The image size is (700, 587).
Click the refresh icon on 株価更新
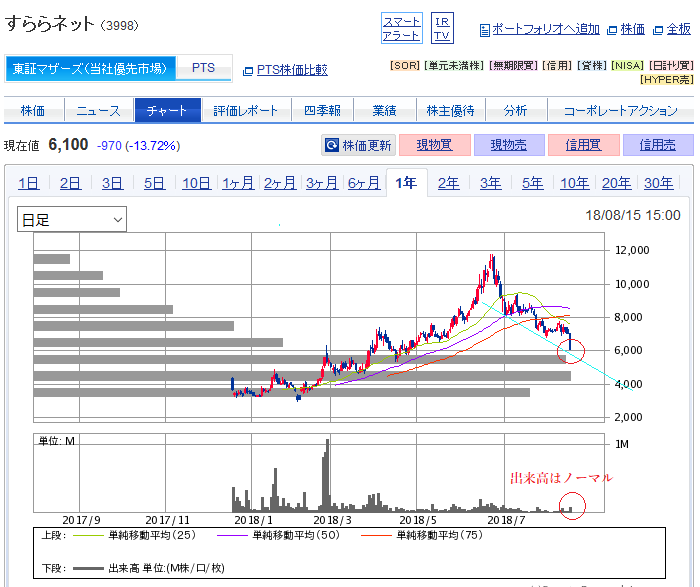pos(332,146)
